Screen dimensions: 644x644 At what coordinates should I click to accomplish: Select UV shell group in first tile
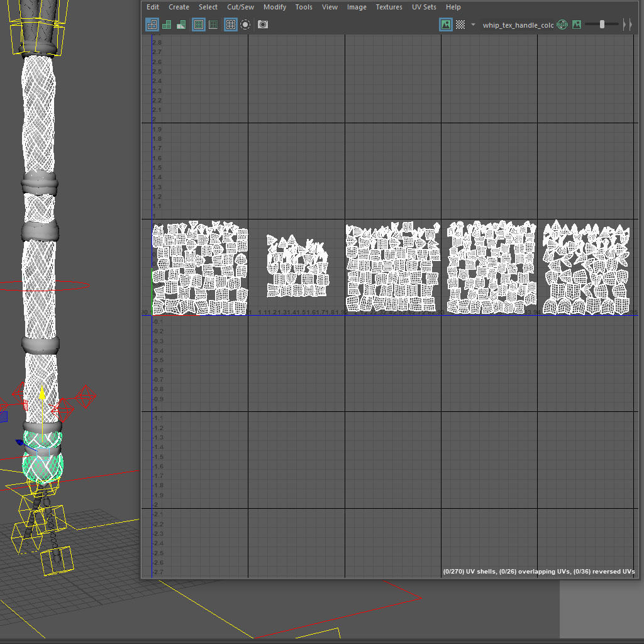pos(200,268)
